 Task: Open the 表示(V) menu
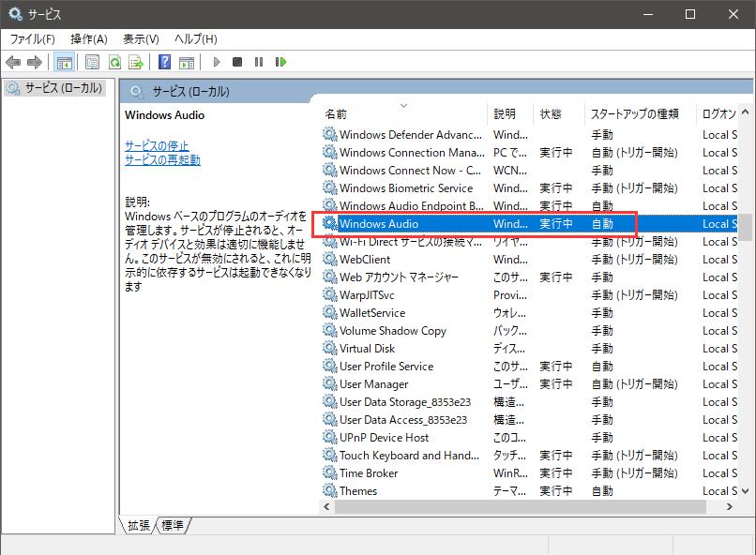(x=141, y=39)
